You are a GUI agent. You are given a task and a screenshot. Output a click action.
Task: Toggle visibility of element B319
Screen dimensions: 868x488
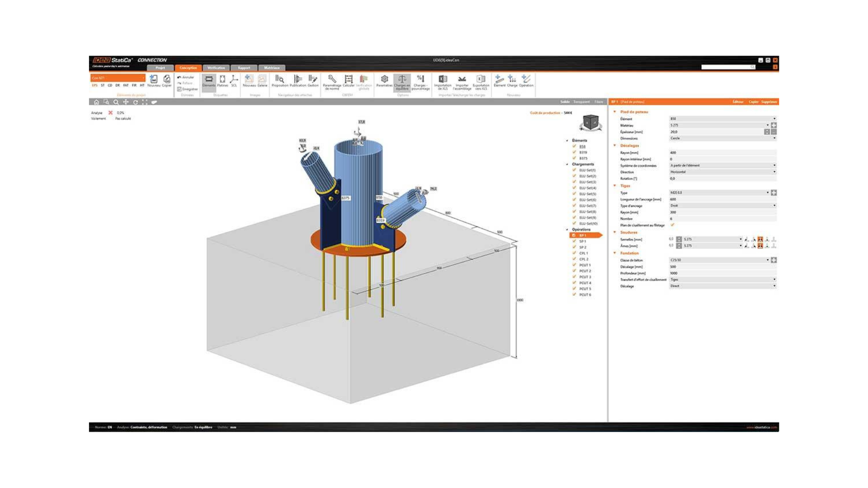tap(575, 152)
